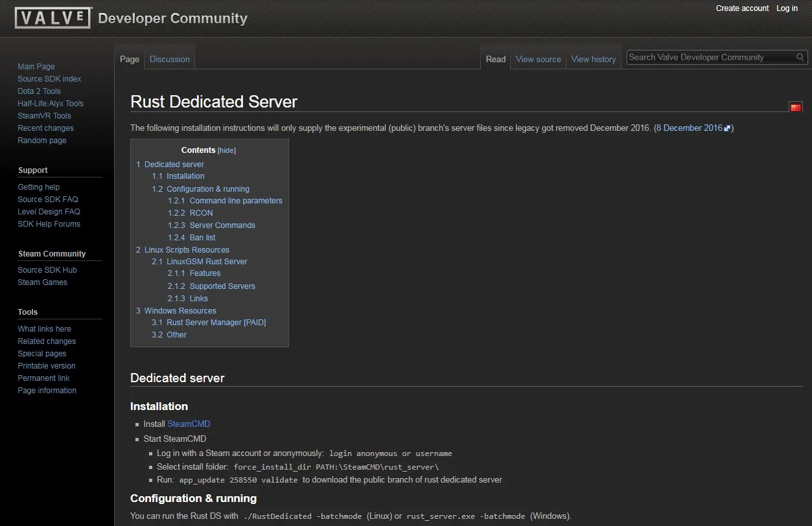Open Special pages link
812x526 pixels.
click(42, 354)
